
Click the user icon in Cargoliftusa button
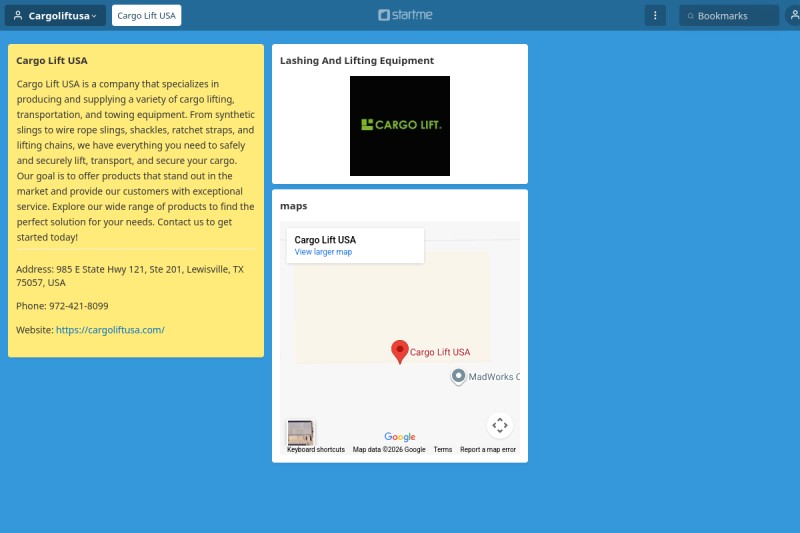pyautogui.click(x=18, y=16)
